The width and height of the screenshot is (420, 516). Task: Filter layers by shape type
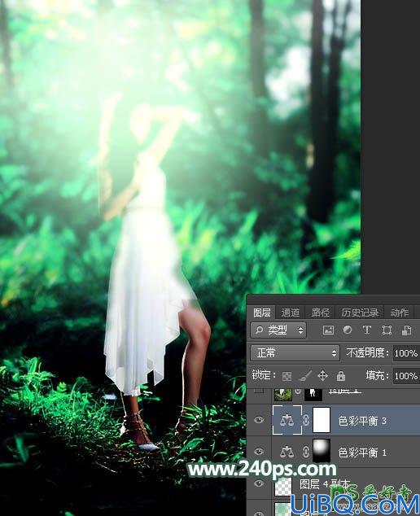point(387,330)
